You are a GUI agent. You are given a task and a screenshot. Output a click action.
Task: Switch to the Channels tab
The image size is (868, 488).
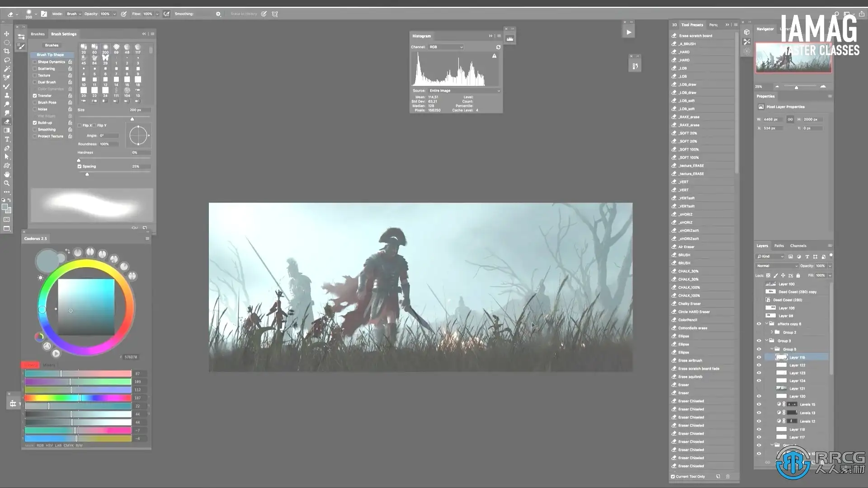pos(798,246)
